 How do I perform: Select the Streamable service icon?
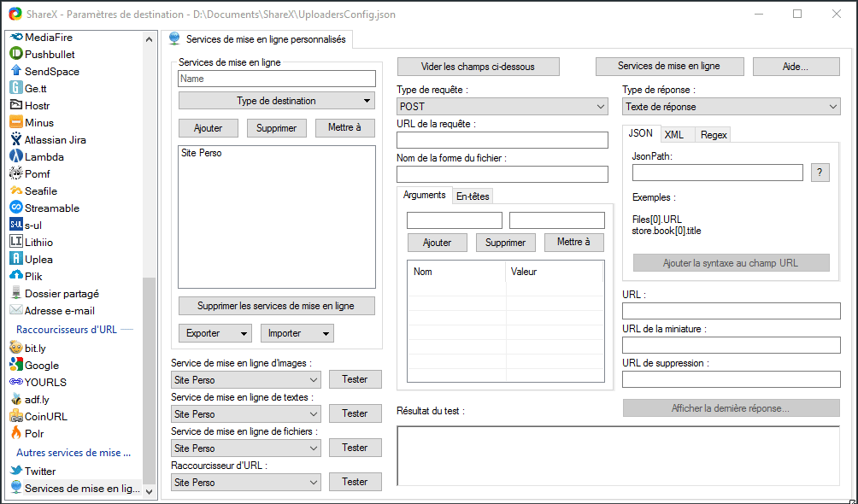click(53, 208)
